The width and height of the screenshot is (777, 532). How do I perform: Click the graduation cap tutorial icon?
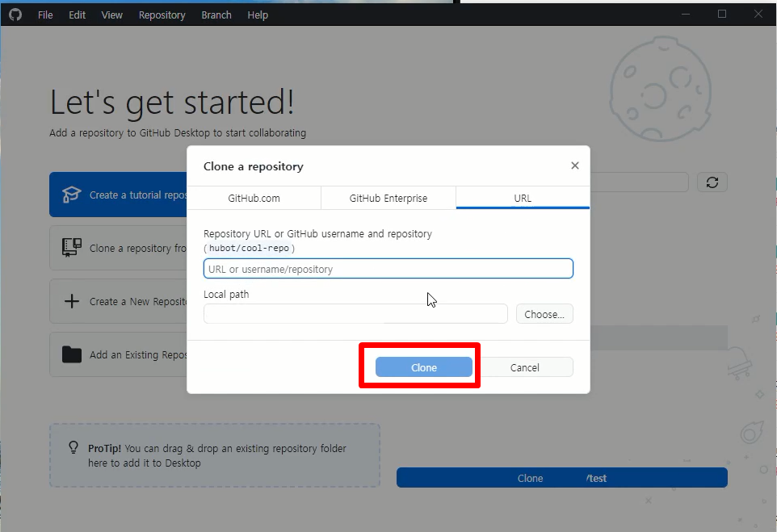(x=71, y=195)
